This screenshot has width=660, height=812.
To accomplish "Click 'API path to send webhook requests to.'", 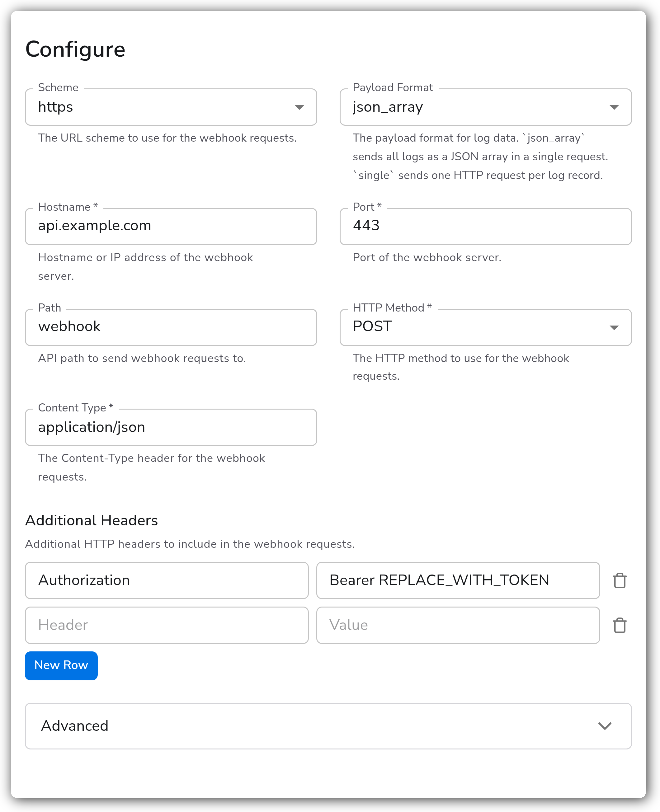I will [142, 358].
